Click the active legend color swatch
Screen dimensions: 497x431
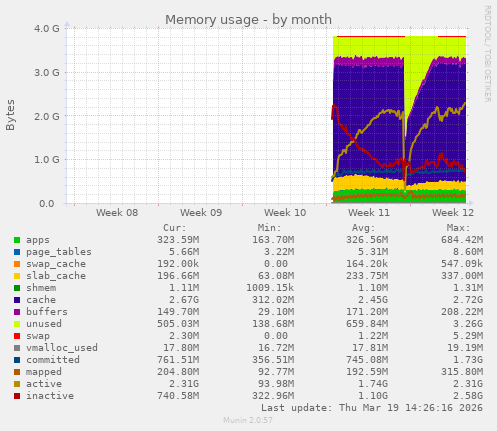point(17,384)
